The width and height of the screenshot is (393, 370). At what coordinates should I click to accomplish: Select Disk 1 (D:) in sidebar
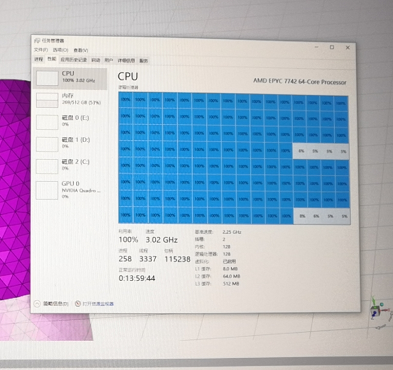coord(70,143)
